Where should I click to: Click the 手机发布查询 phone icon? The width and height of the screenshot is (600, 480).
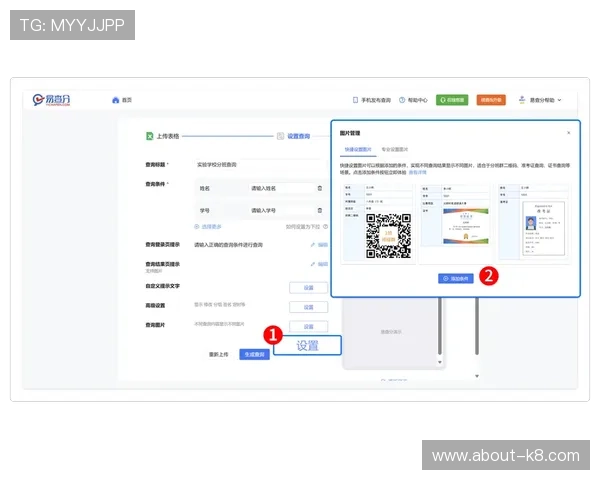click(355, 100)
